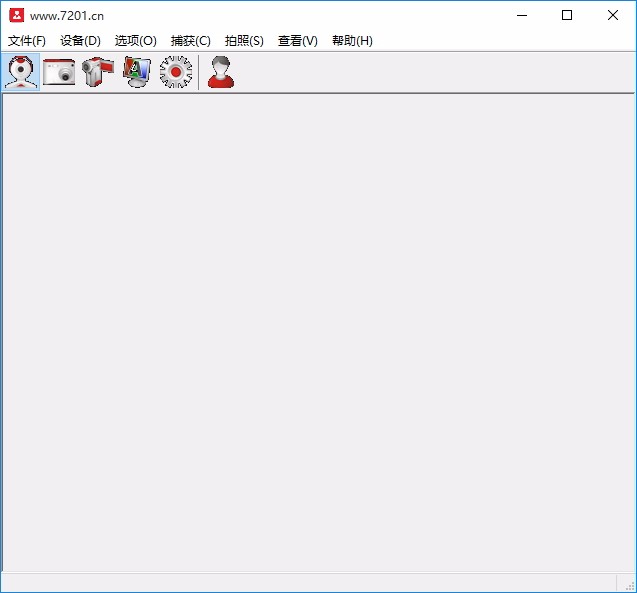This screenshot has width=637, height=593.
Task: Open the 文件(F) menu
Action: tap(27, 41)
